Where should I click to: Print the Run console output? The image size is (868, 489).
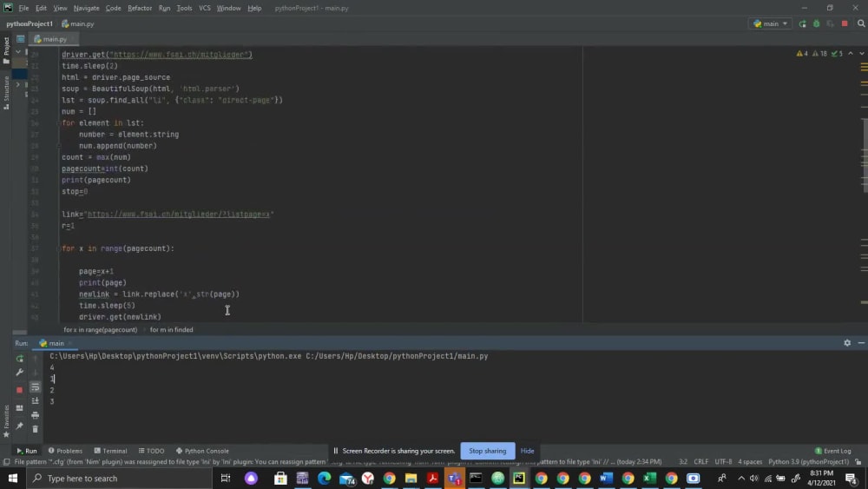[36, 415]
